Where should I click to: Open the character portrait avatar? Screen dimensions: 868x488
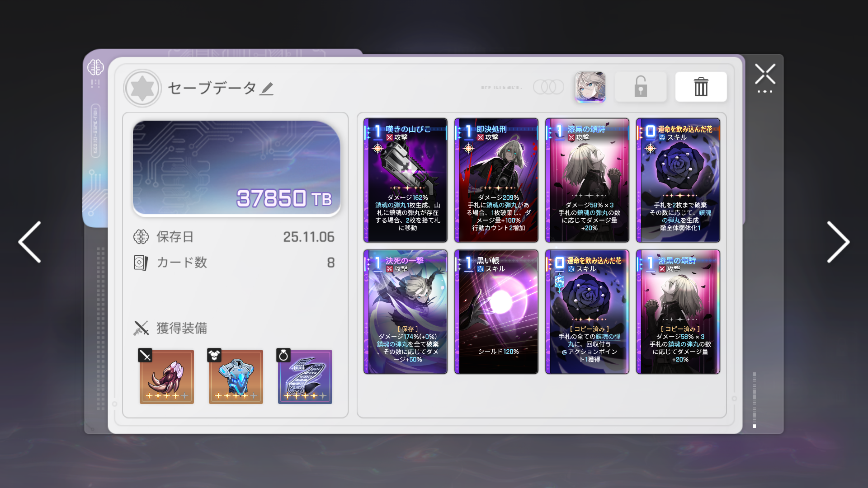590,87
